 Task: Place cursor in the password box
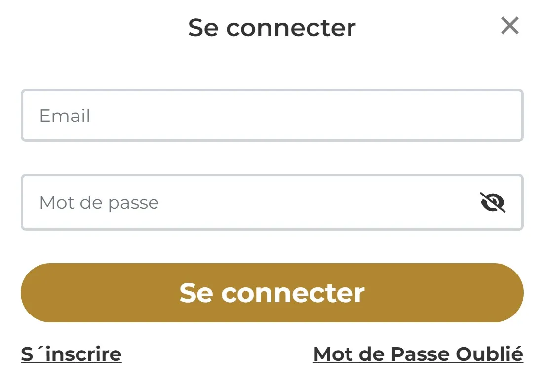tap(247, 202)
